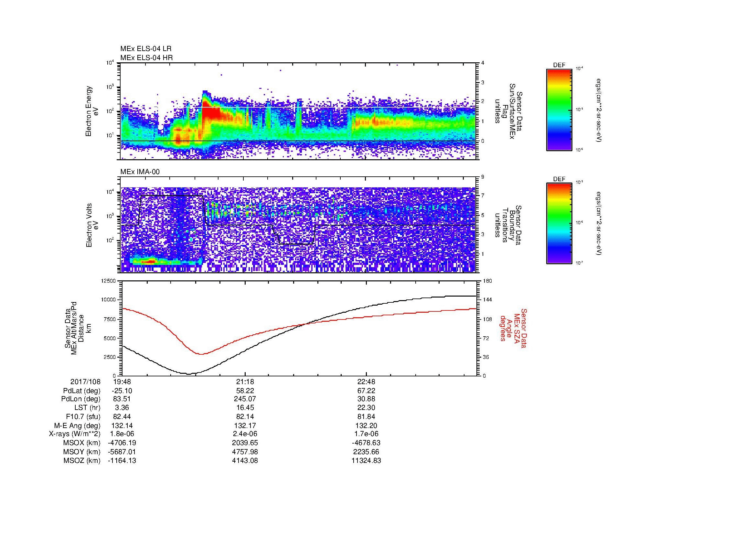The height and width of the screenshot is (534, 756).
Task: Click the 'M-E Ang (deg)' row label
Action: pyautogui.click(x=77, y=426)
